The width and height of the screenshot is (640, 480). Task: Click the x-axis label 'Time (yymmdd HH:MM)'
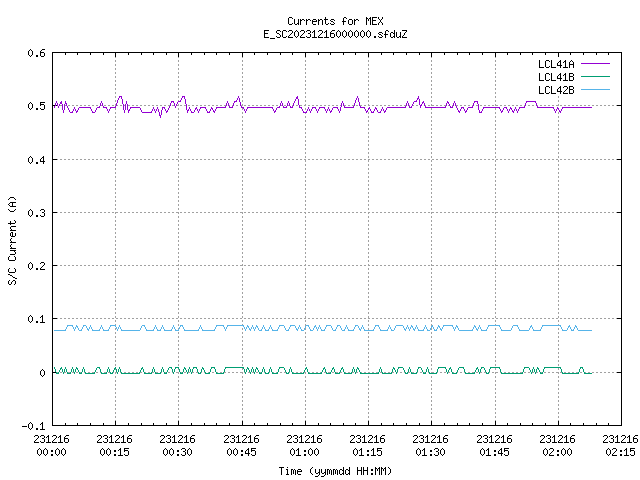pos(335,471)
